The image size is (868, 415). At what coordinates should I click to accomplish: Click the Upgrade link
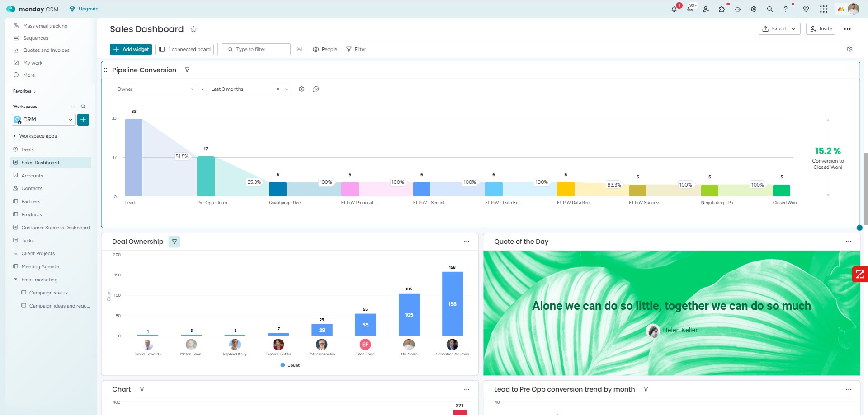pos(84,9)
